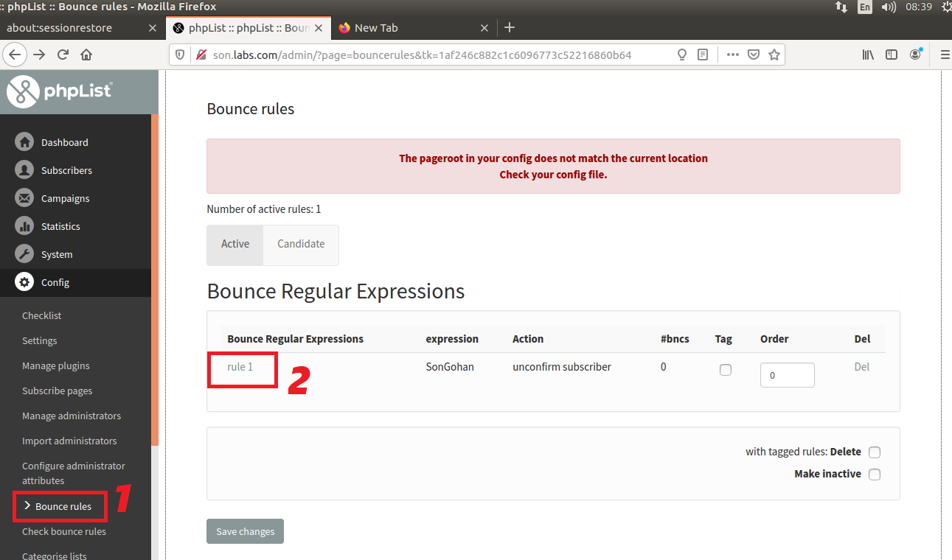Open the Dashboard via its house icon
Image resolution: width=952 pixels, height=560 pixels.
click(x=24, y=141)
